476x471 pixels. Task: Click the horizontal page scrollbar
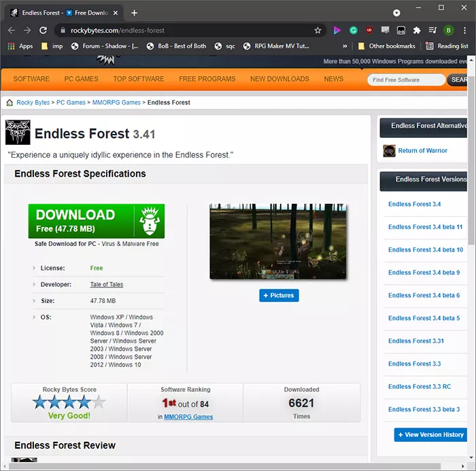224,466
